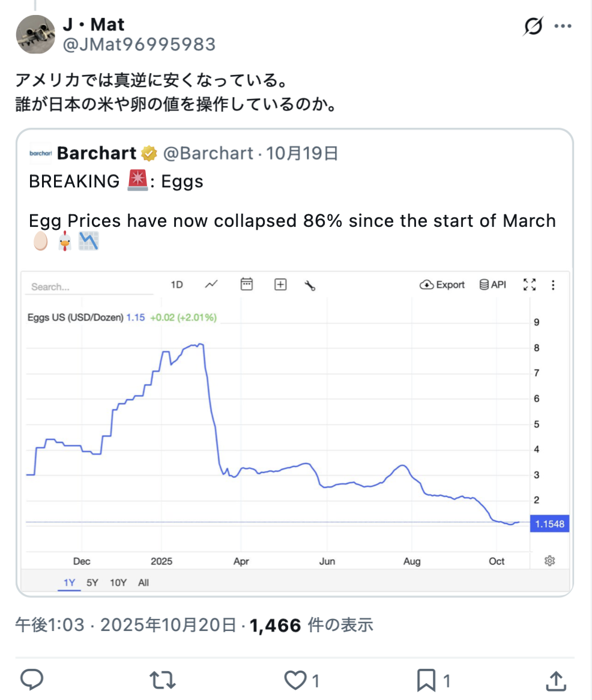Open the quoted Barchart account name
The image size is (592, 700).
(97, 153)
